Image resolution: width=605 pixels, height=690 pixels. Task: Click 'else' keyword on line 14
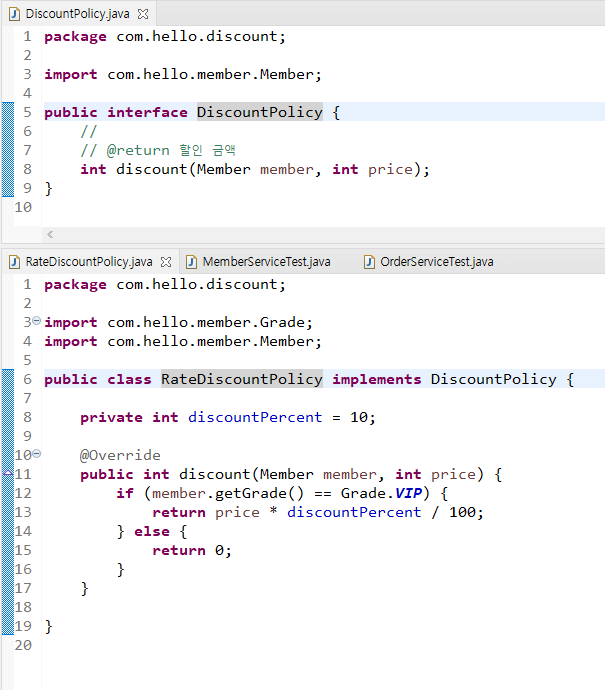click(152, 531)
